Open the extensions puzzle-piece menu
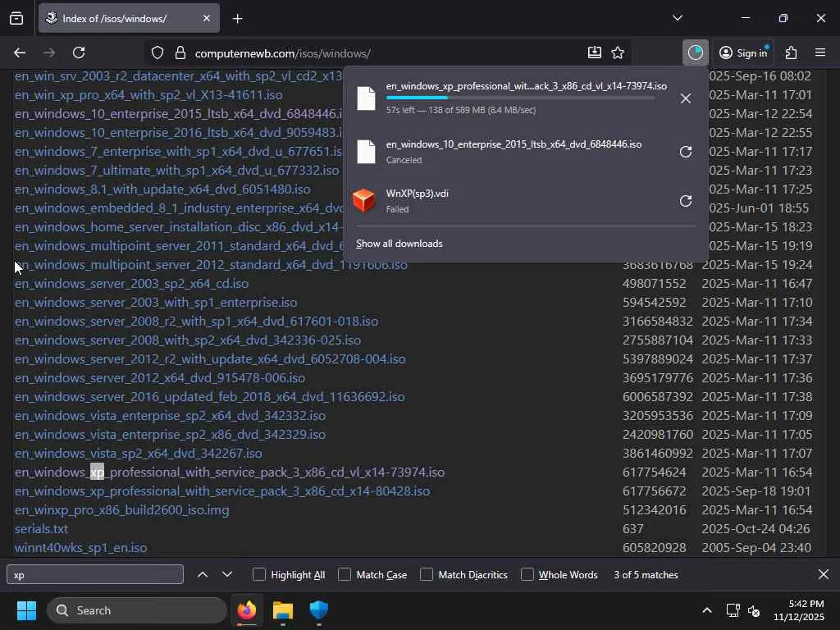Image resolution: width=840 pixels, height=630 pixels. click(x=792, y=52)
